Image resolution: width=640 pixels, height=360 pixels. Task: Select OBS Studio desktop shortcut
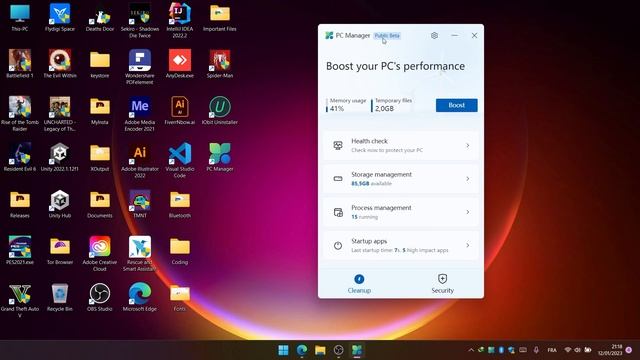coord(100,297)
